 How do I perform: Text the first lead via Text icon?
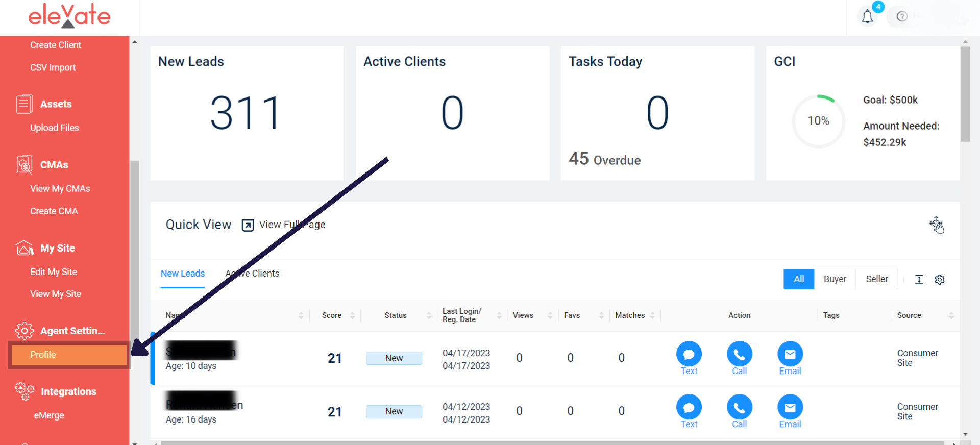pyautogui.click(x=689, y=358)
